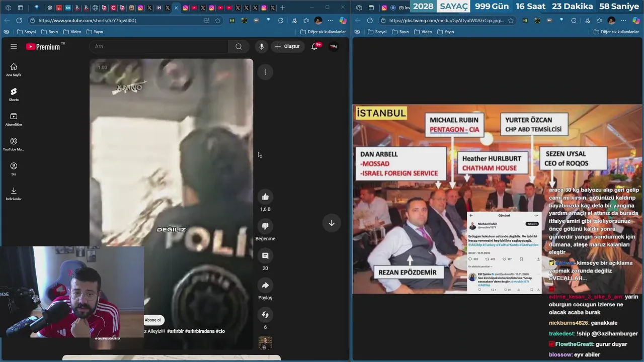This screenshot has width=644, height=362.
Task: Expand the Video folder in right window
Action: click(422, 32)
